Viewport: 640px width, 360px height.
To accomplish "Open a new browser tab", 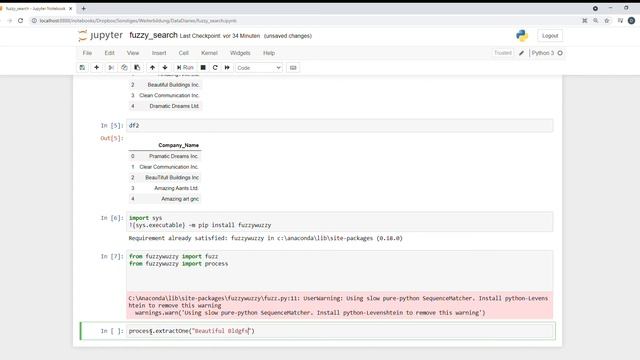I will coord(83,8).
